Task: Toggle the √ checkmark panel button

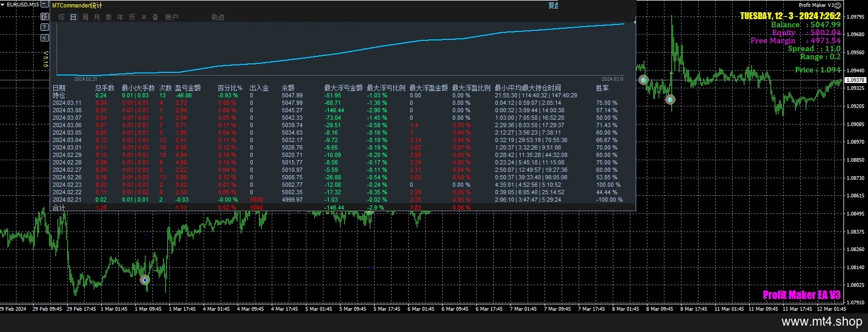Action: tap(45, 38)
